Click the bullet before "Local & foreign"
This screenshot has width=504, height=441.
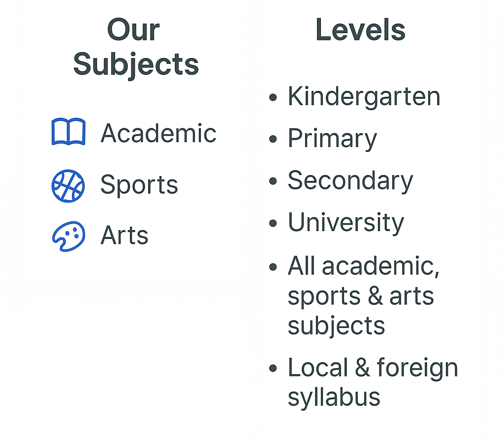click(273, 368)
